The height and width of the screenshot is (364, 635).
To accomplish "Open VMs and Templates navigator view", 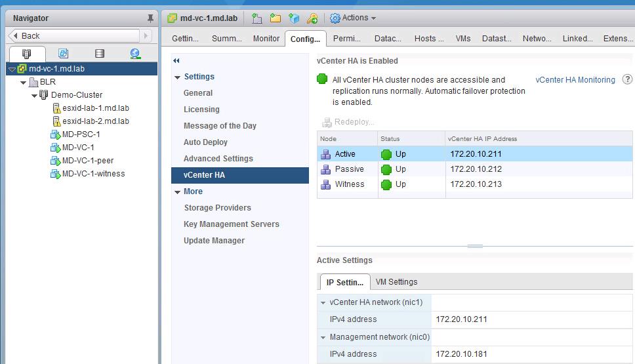I will pos(63,53).
